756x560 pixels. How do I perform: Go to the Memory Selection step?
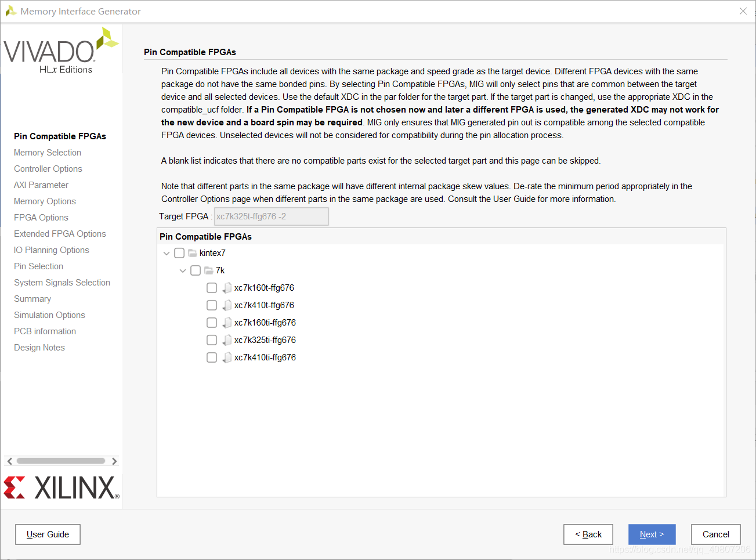(48, 153)
